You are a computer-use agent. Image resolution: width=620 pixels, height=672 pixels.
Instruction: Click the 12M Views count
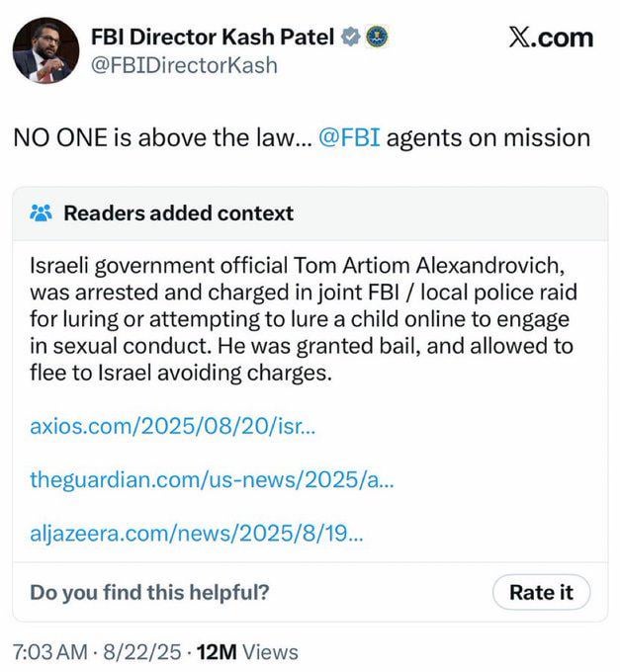247,652
